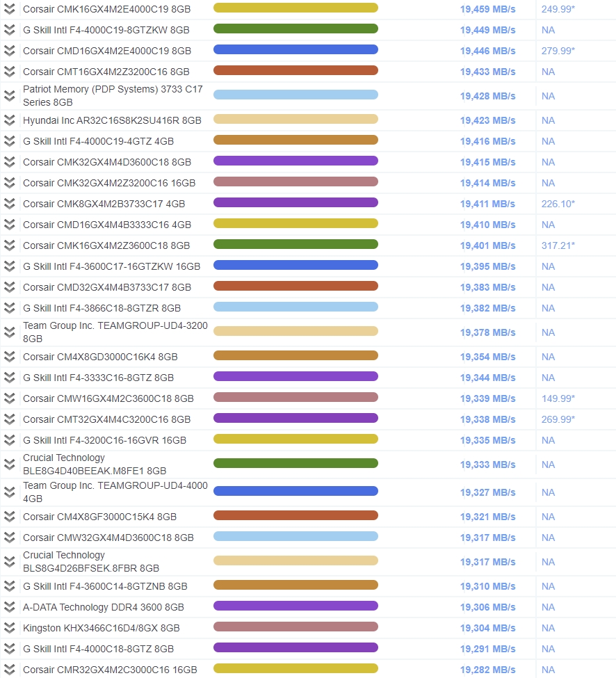Open the Team Group TEAMGROUP-UD4-4000 4GB link

click(x=115, y=492)
